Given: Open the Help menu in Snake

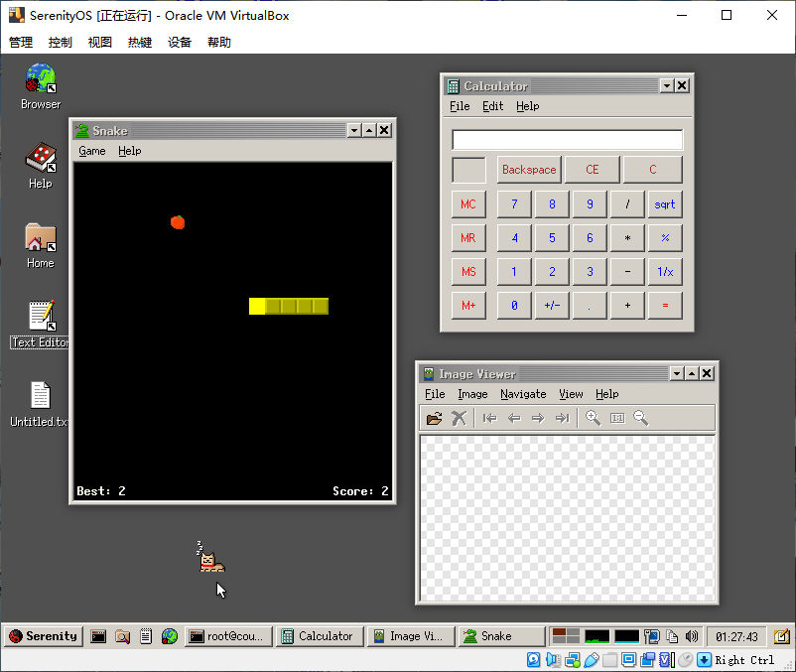Looking at the screenshot, I should pyautogui.click(x=129, y=151).
